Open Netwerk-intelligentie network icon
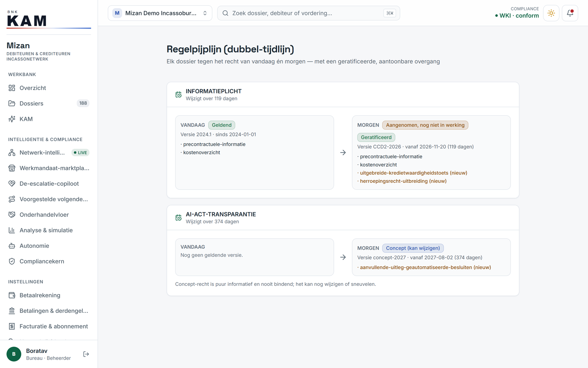Image resolution: width=588 pixels, height=368 pixels. coord(12,153)
